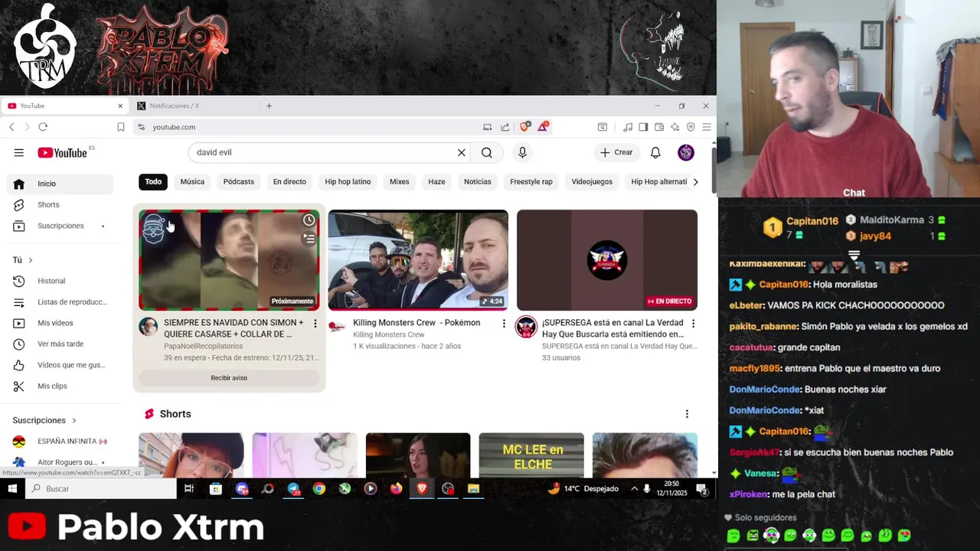Open Inicio in the sidebar

[60, 184]
